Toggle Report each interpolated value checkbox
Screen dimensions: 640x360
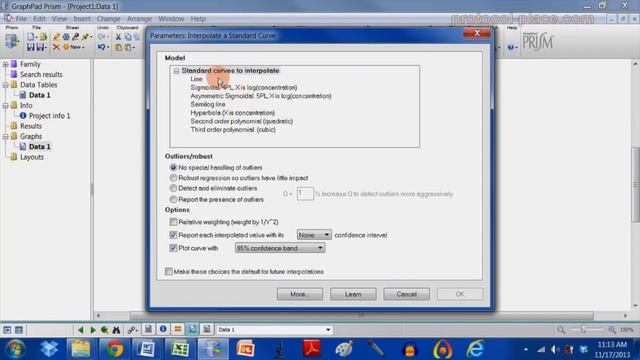click(x=173, y=235)
